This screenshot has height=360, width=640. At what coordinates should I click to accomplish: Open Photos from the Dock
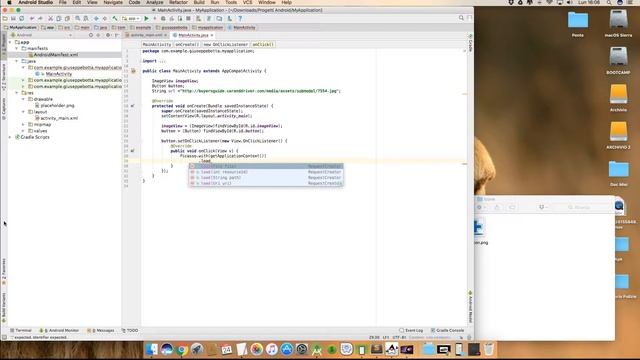click(x=257, y=349)
